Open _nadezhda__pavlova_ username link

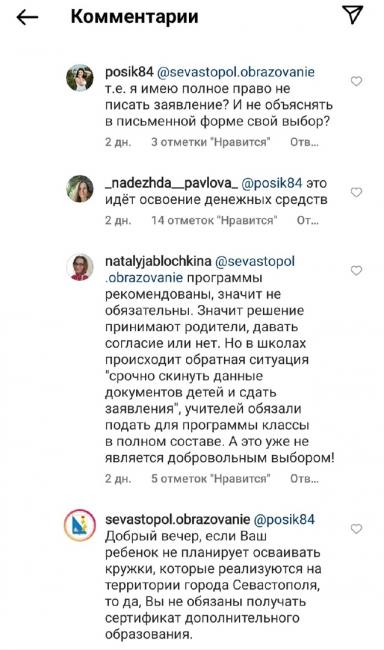click(171, 183)
